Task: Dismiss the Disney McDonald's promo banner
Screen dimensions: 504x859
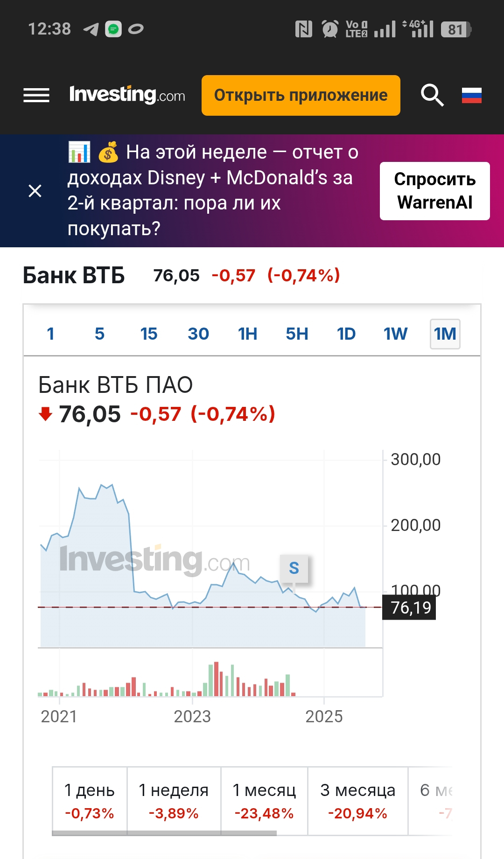Action: click(x=35, y=191)
